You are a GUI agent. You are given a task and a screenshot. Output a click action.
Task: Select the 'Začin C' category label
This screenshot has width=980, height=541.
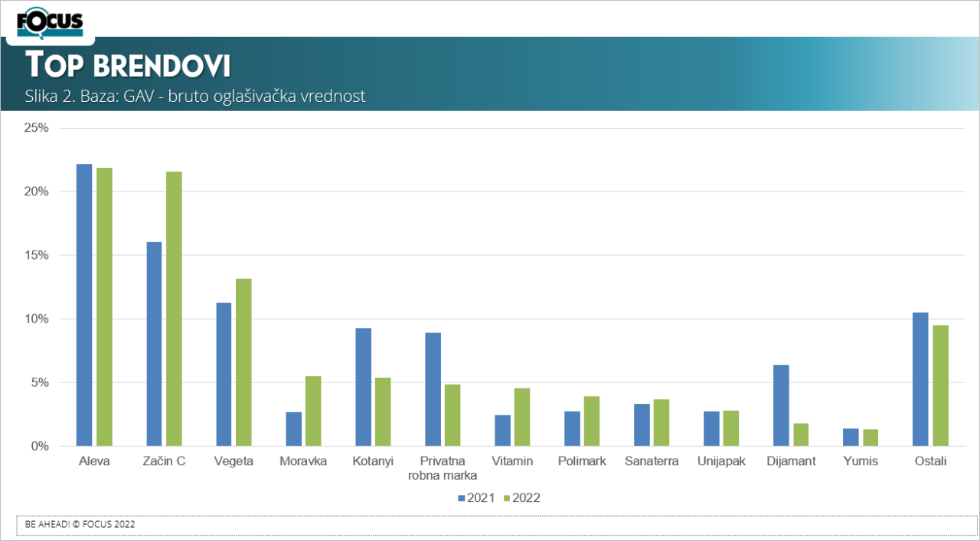pyautogui.click(x=164, y=461)
